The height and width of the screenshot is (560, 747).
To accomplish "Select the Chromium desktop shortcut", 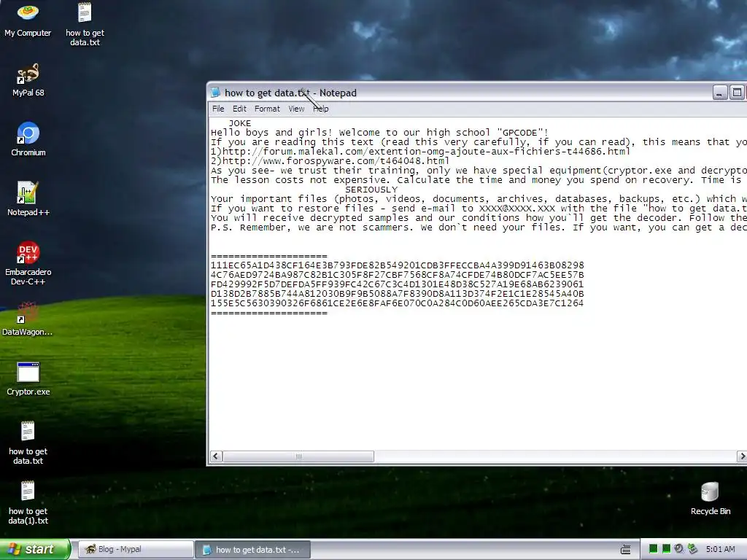I will tap(28, 139).
